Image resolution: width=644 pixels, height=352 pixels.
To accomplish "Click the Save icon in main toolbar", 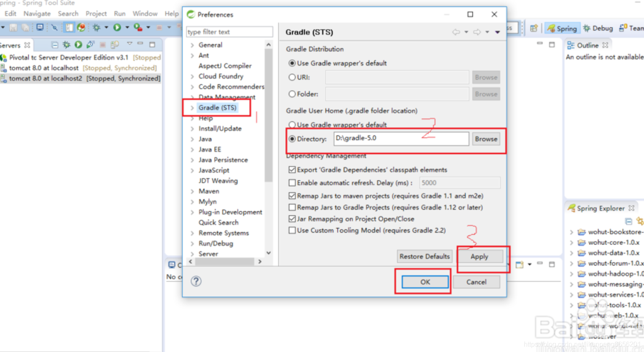I will [x=13, y=27].
